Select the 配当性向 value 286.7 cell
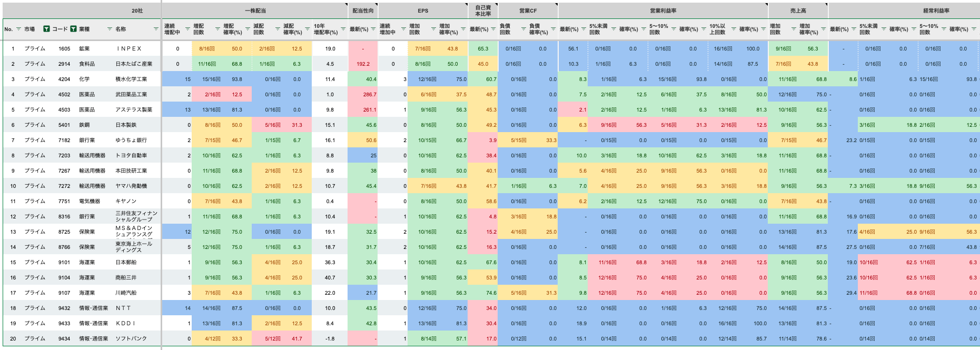980x350 pixels. coord(363,94)
